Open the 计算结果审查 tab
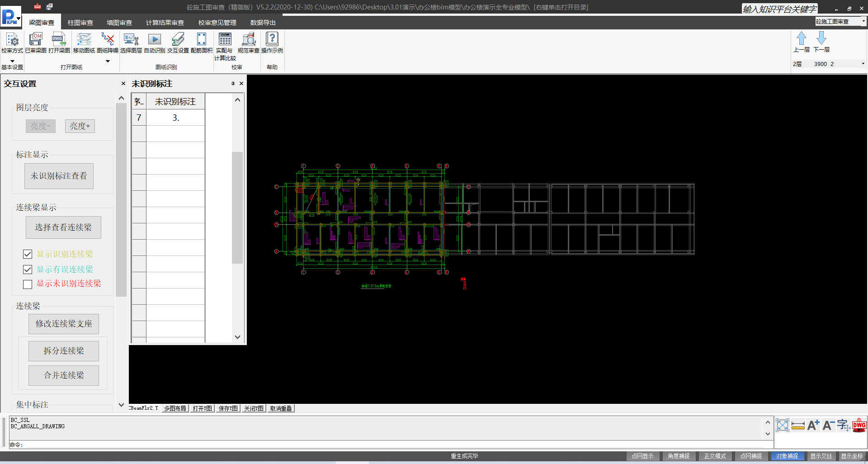The width and height of the screenshot is (868, 464). pos(165,23)
